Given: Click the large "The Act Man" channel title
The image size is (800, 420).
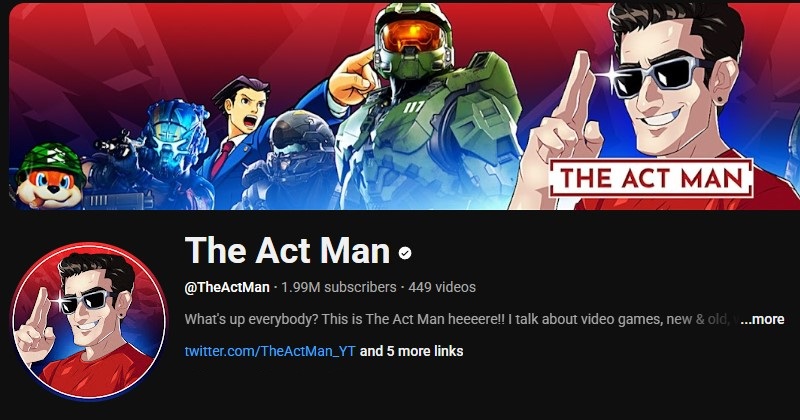Looking at the screenshot, I should pos(288,251).
